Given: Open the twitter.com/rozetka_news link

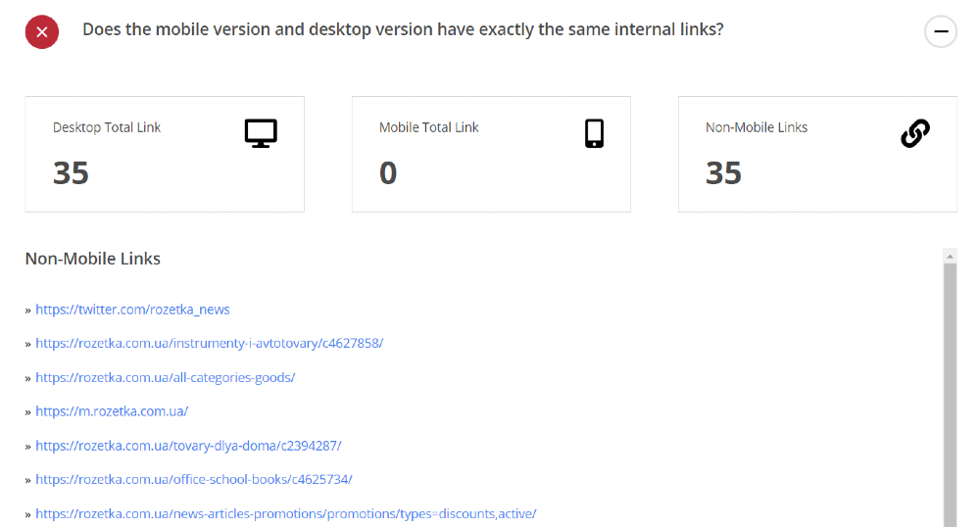Looking at the screenshot, I should pyautogui.click(x=132, y=310).
